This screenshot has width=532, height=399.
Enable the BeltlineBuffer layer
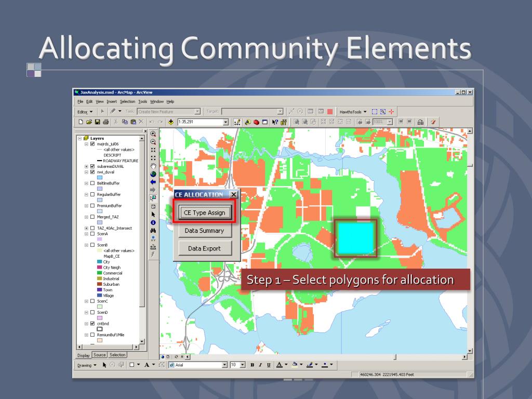pyautogui.click(x=92, y=183)
